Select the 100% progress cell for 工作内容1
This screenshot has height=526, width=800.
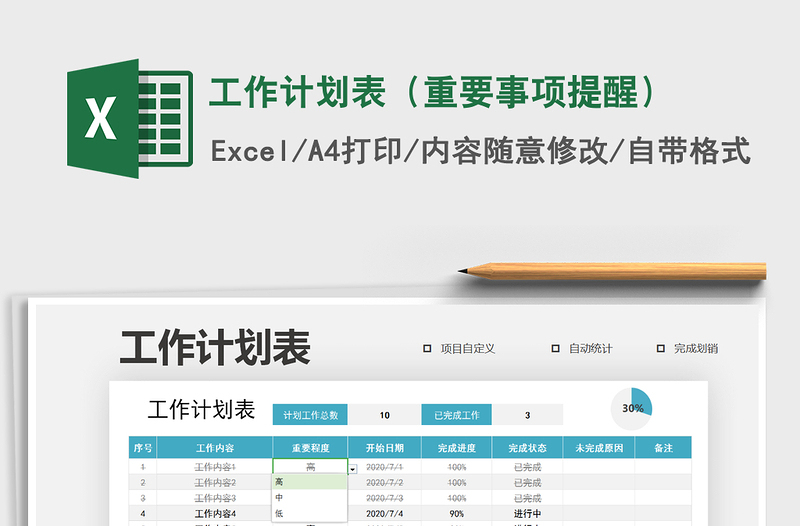[457, 467]
